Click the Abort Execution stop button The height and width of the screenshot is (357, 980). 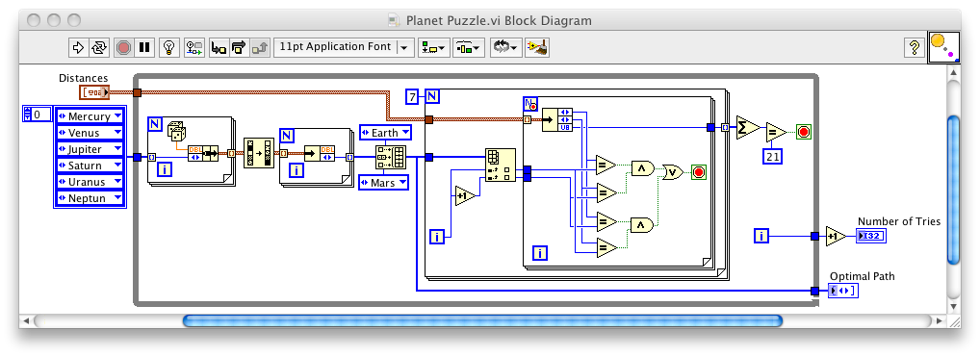pyautogui.click(x=124, y=47)
